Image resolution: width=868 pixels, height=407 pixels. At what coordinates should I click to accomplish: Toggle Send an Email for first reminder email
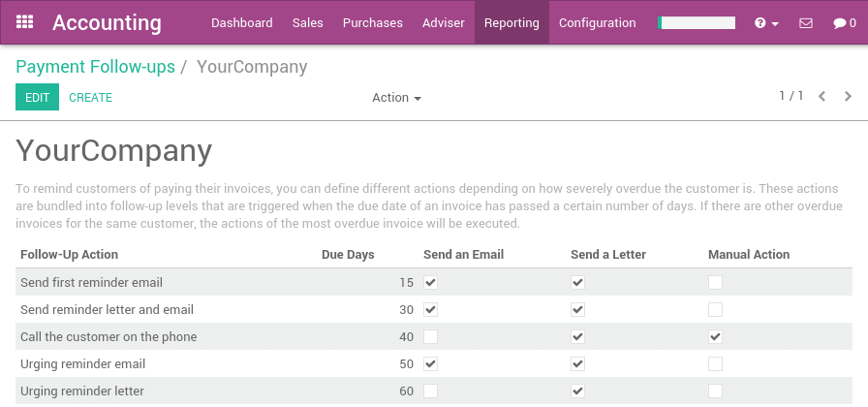pyautogui.click(x=431, y=283)
